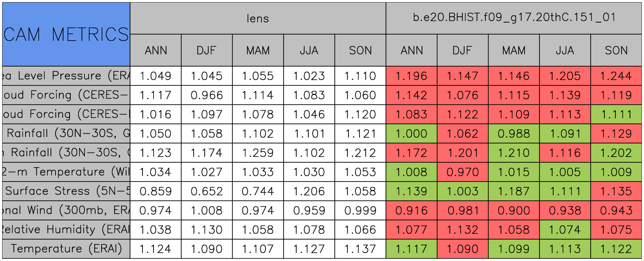This screenshot has height=261, width=644.
Task: Open the 2-m Temperature row label
Action: pos(66,172)
